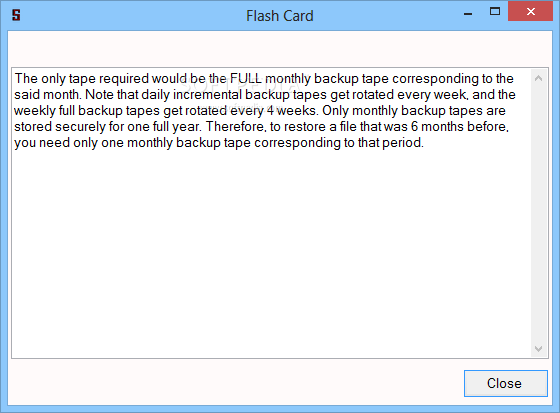Click the empty area inside the text box
The width and height of the screenshot is (560, 413).
coord(271,250)
